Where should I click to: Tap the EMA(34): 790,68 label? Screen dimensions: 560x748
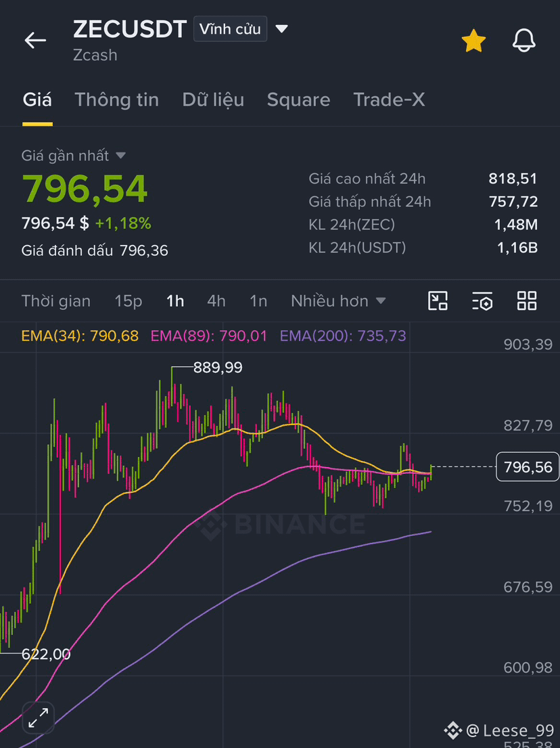click(80, 336)
